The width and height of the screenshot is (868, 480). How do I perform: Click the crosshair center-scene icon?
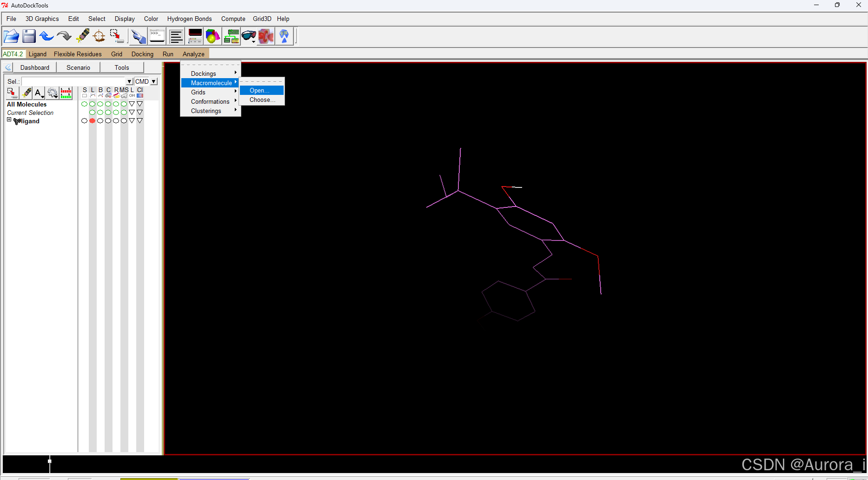pyautogui.click(x=99, y=36)
